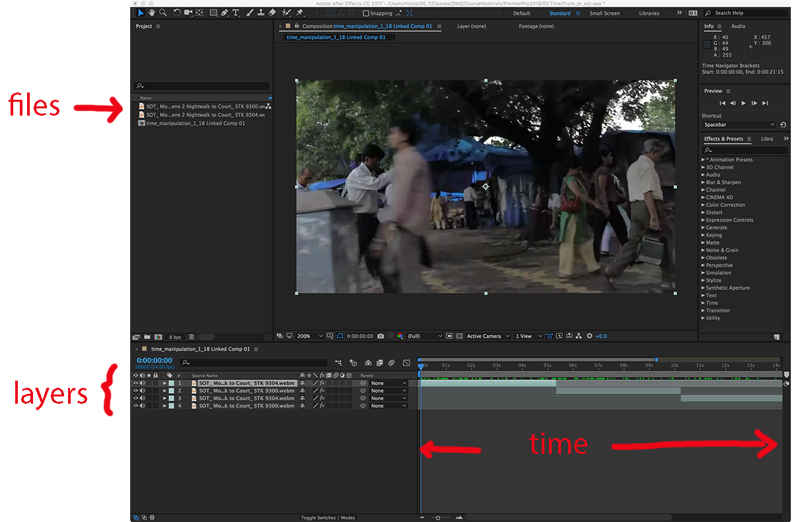Take a snapshot with the camera icon

click(380, 336)
